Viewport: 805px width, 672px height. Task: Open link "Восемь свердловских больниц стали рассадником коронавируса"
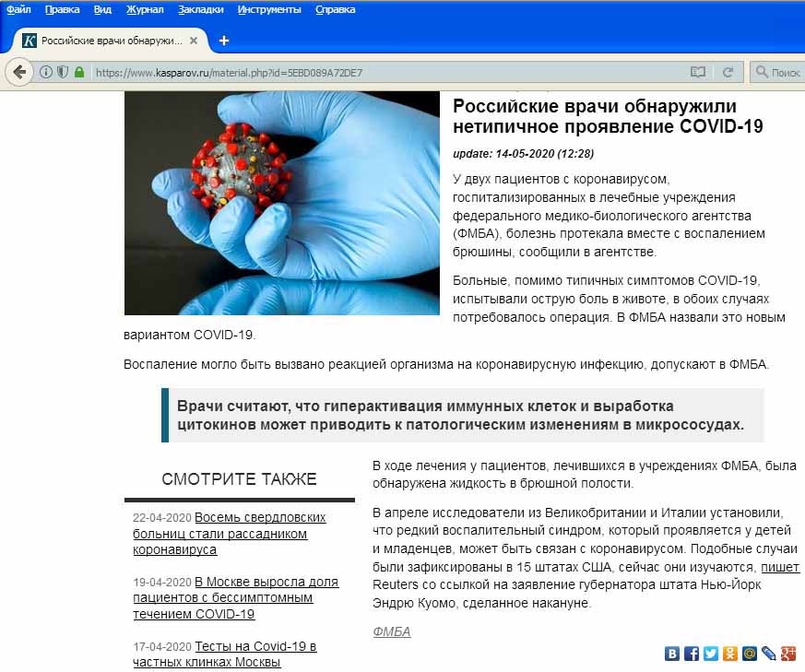(x=230, y=534)
